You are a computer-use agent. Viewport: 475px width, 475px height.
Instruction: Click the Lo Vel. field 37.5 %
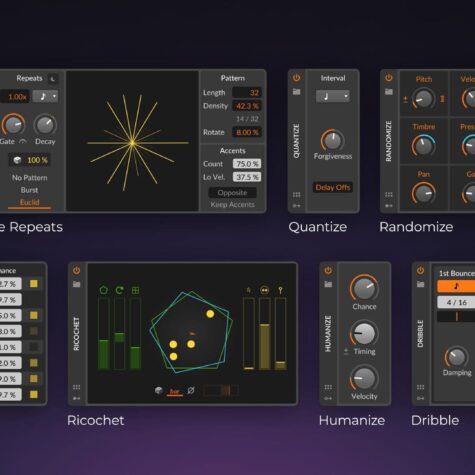pos(247,177)
